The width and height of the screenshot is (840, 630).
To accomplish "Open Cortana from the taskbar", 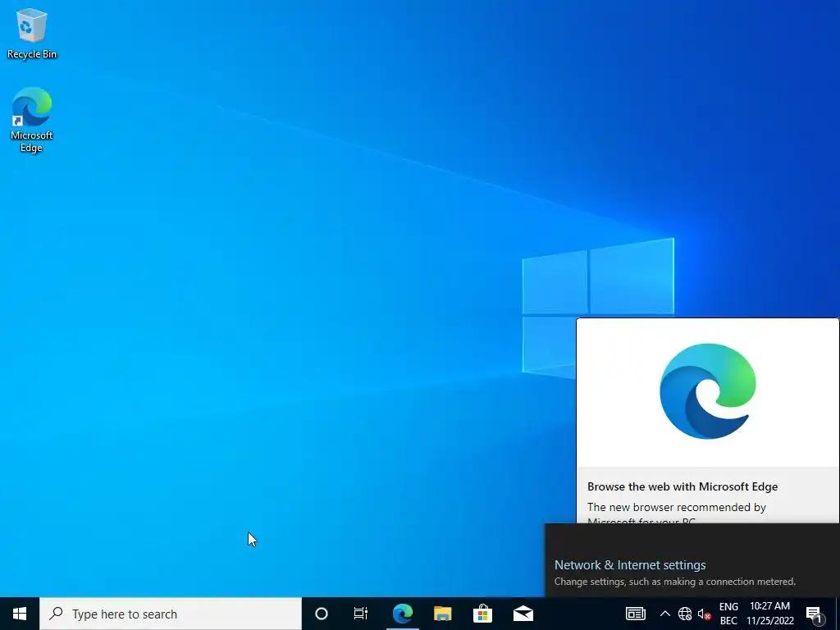I will click(322, 614).
